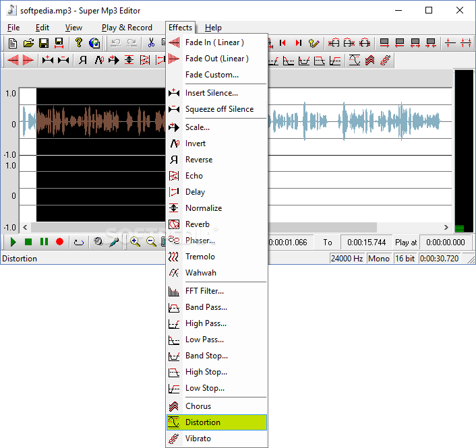476x448 pixels.
Task: Open the Help menu
Action: (213, 28)
